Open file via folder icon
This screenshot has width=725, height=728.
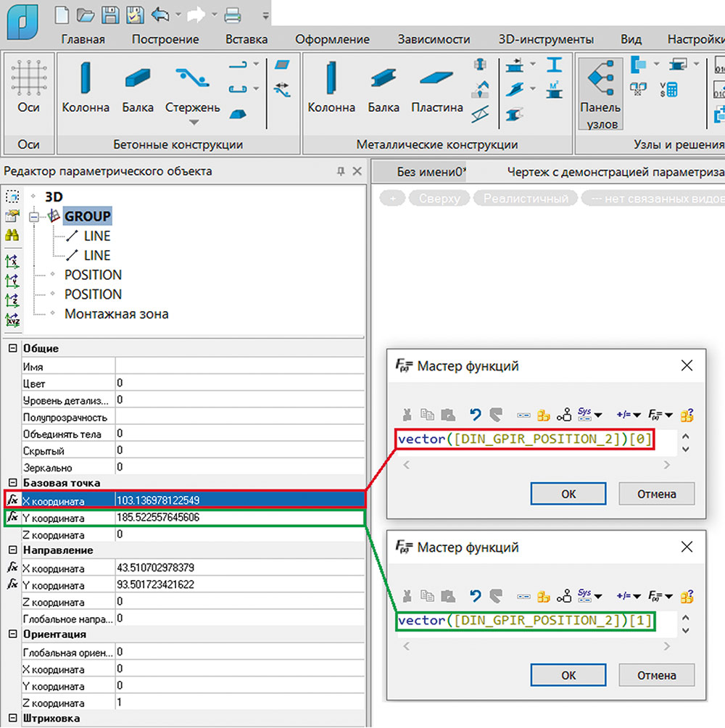click(86, 15)
